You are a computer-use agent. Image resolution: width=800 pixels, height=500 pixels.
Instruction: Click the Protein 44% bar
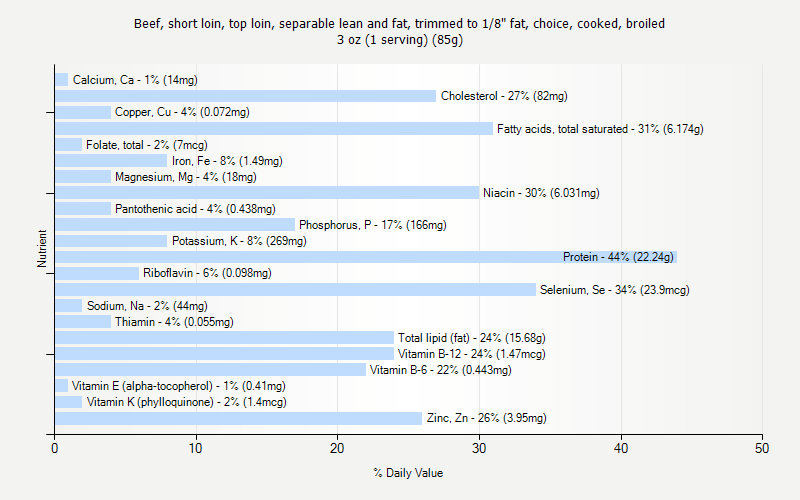pos(366,257)
